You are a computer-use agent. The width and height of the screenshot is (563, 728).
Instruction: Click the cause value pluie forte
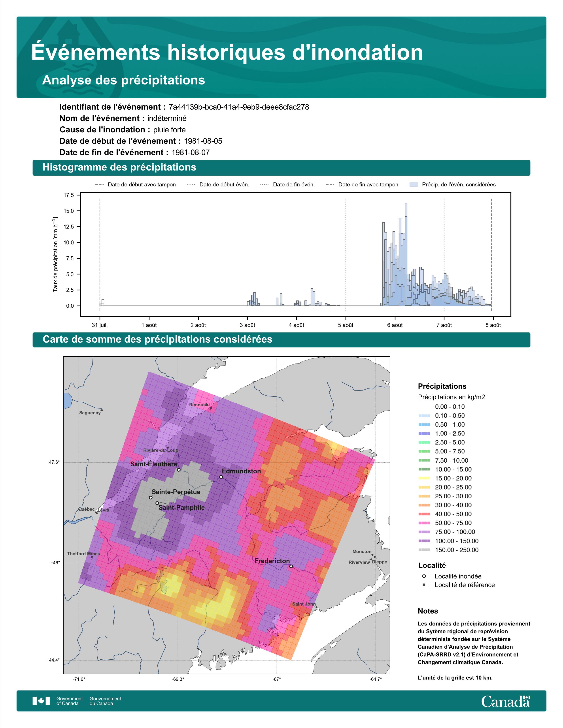(169, 130)
